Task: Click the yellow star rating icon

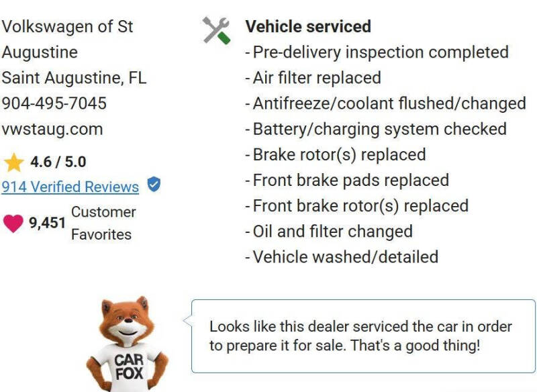Action: click(x=13, y=162)
